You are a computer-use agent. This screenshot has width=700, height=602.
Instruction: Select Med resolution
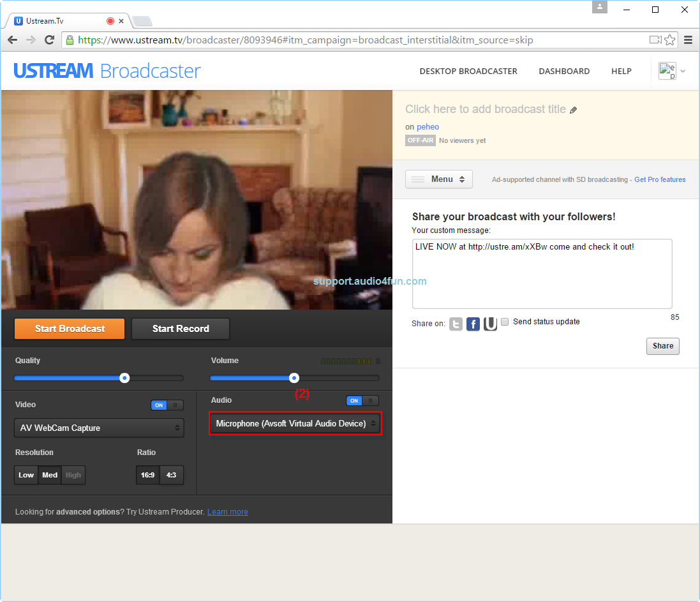[x=50, y=475]
